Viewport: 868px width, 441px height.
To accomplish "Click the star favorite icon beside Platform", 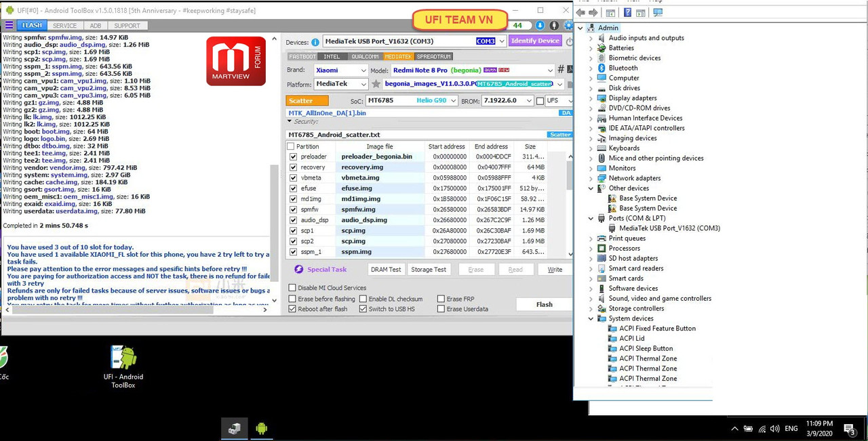I will pyautogui.click(x=376, y=84).
